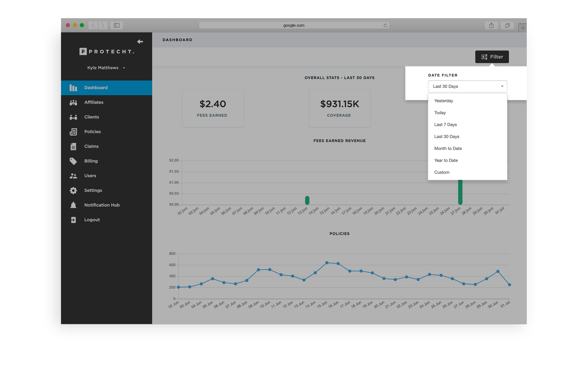Select Yesterday from the date list
This screenshot has width=588, height=365.
443,101
